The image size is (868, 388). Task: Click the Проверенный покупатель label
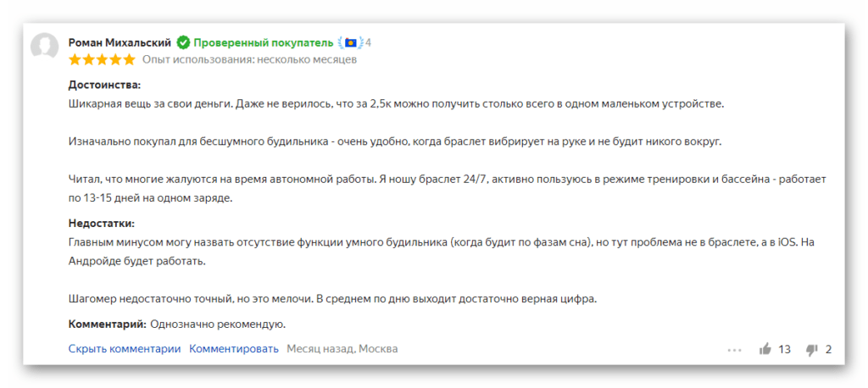click(x=264, y=42)
